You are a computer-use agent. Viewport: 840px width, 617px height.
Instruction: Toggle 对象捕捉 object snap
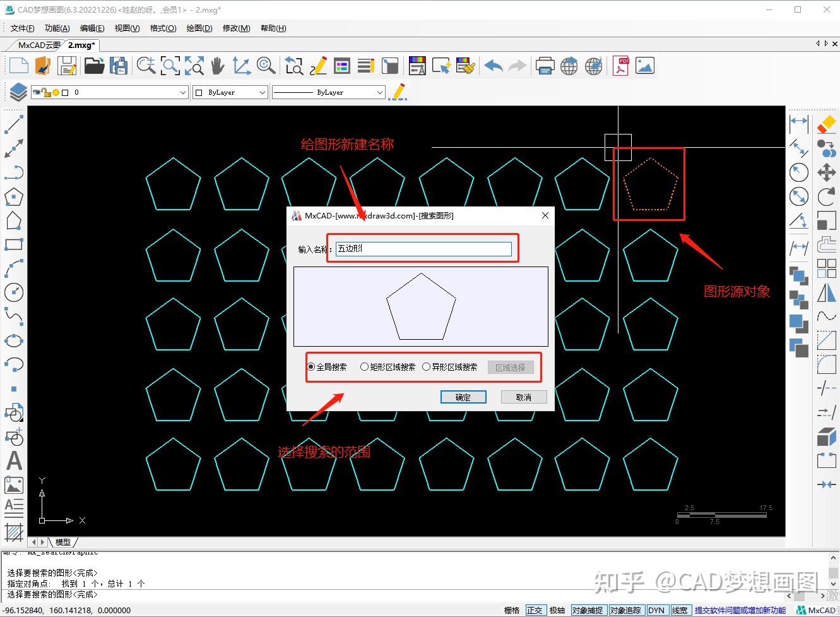(588, 610)
